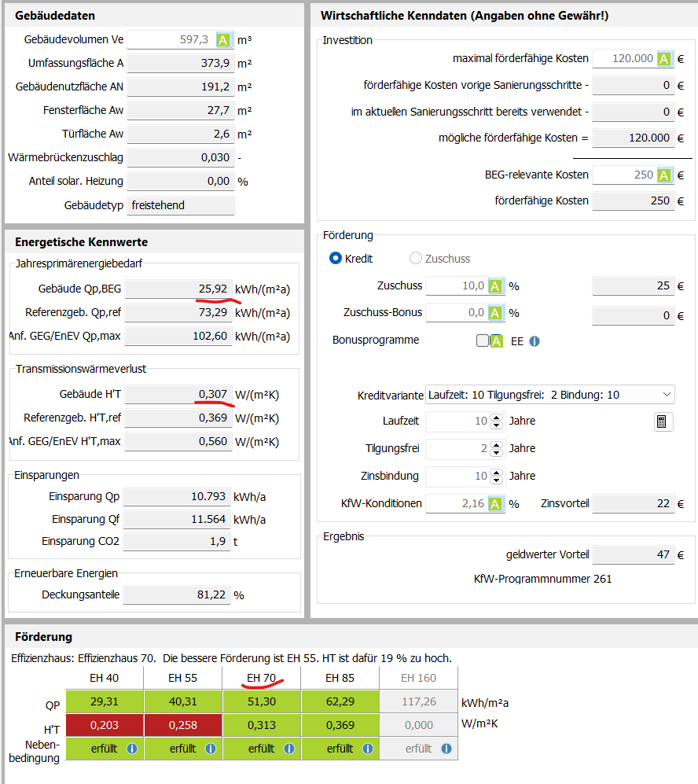Image resolution: width=698 pixels, height=784 pixels.
Task: Click the Fensterfläche Aw field
Action: [181, 110]
